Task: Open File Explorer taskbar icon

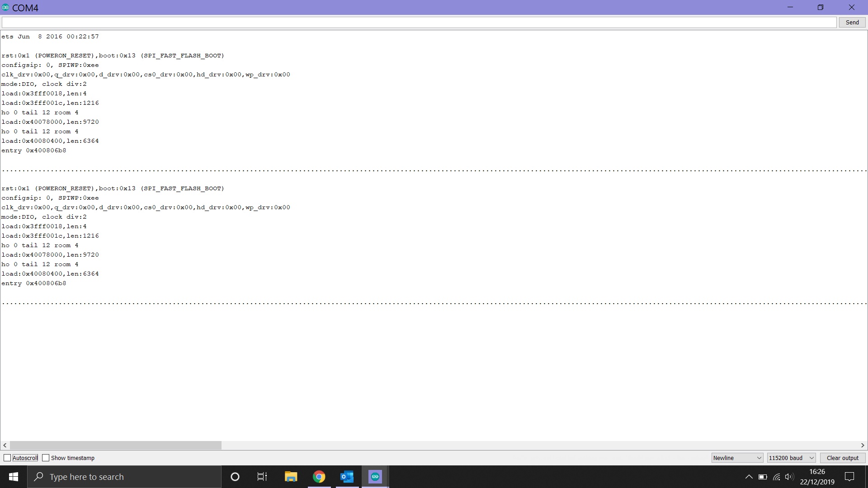Action: click(x=291, y=476)
